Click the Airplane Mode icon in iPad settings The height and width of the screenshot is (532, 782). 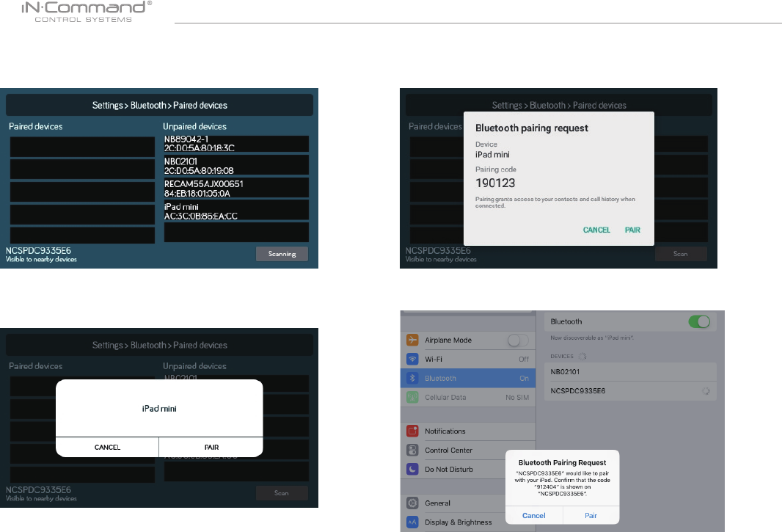click(x=412, y=340)
